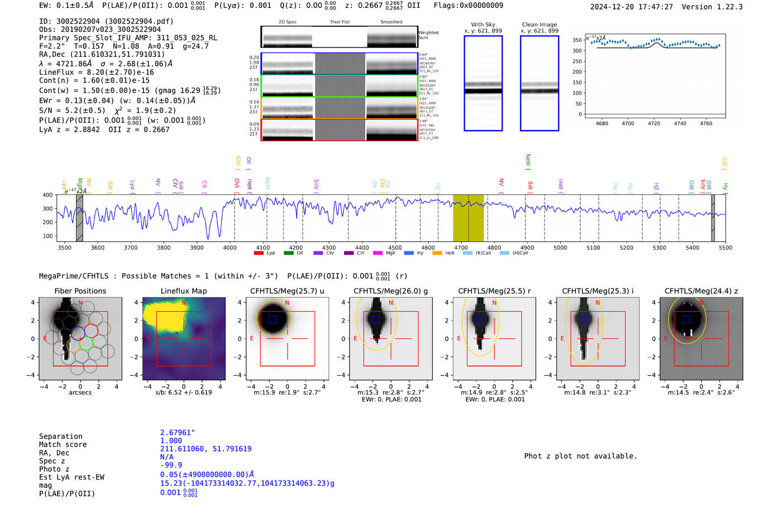Click the blue RA, Dec match value
Viewport: 782px width, 532px height.
pyautogui.click(x=206, y=449)
